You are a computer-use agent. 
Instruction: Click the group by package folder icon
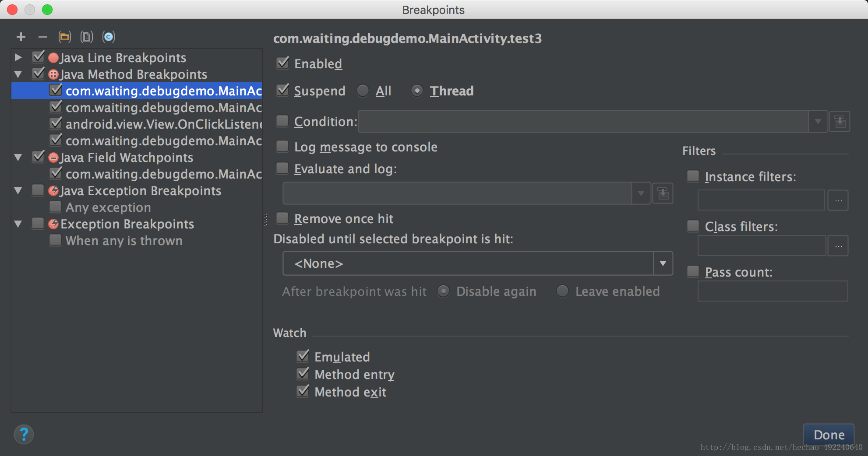[65, 37]
